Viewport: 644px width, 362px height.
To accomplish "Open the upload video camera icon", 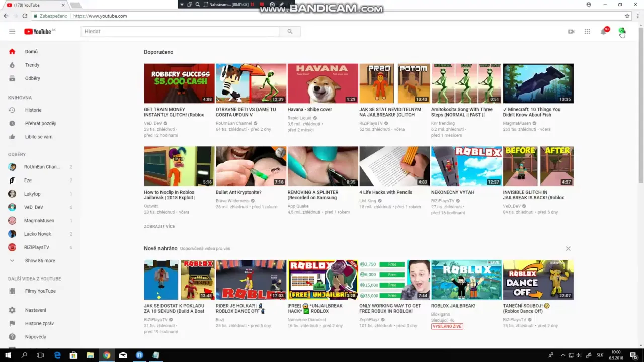I will point(571,31).
